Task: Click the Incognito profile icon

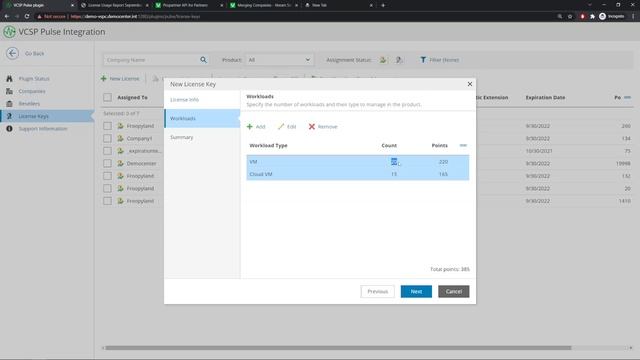Action: pyautogui.click(x=602, y=16)
